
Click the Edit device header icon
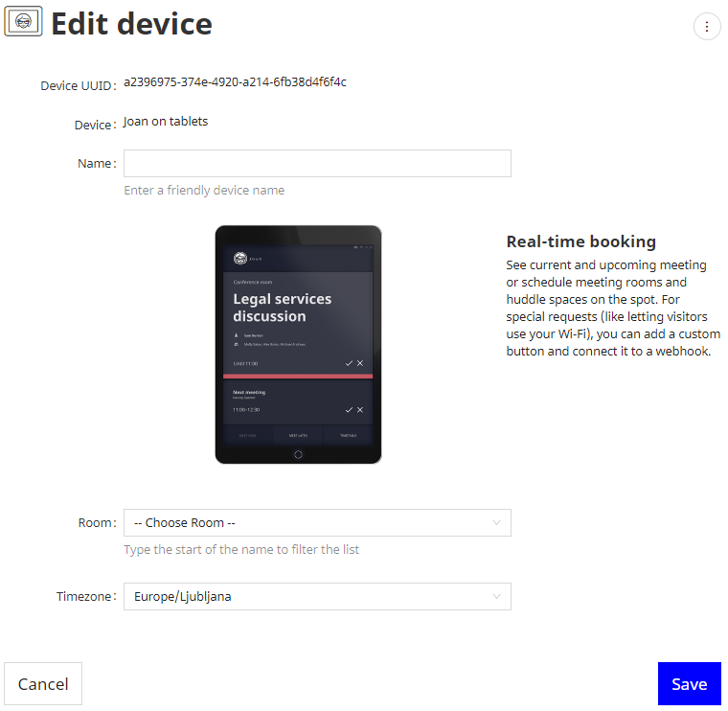tap(23, 23)
